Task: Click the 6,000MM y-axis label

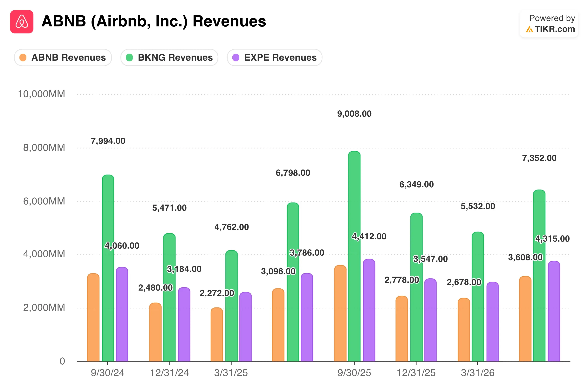Action: pyautogui.click(x=44, y=201)
